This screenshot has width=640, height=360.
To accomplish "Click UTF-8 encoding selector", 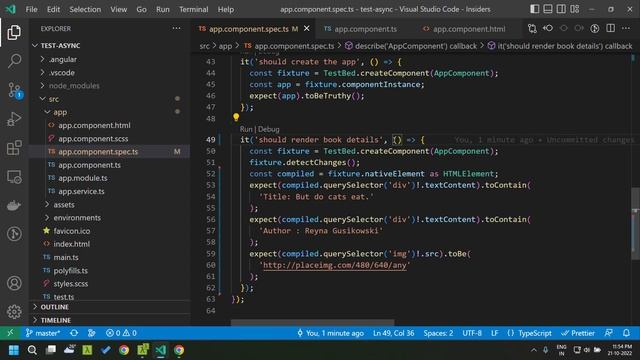I will pos(472,333).
